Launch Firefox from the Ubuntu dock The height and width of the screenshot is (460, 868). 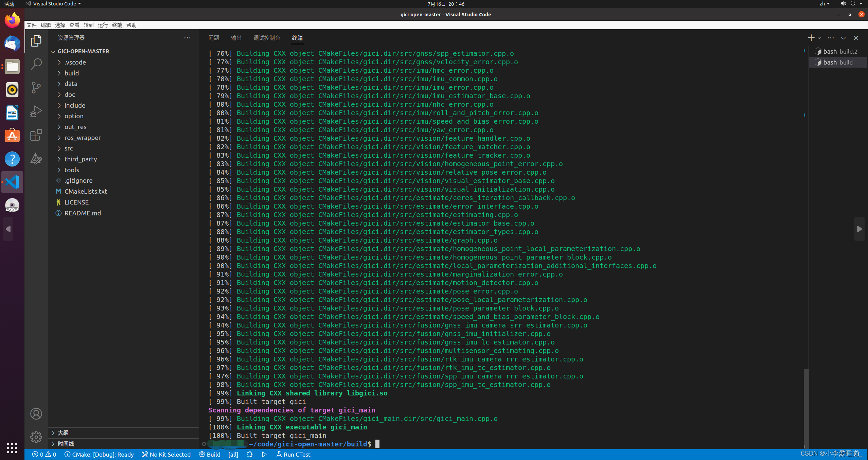point(12,19)
